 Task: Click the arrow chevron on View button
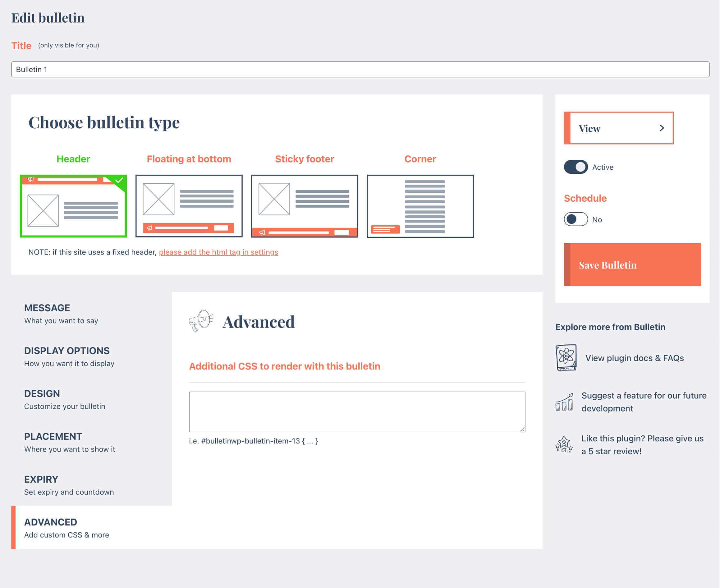click(661, 128)
